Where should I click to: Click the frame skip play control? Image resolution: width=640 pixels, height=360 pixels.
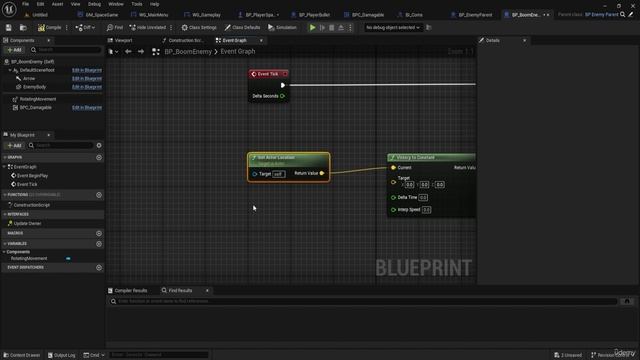pos(322,27)
